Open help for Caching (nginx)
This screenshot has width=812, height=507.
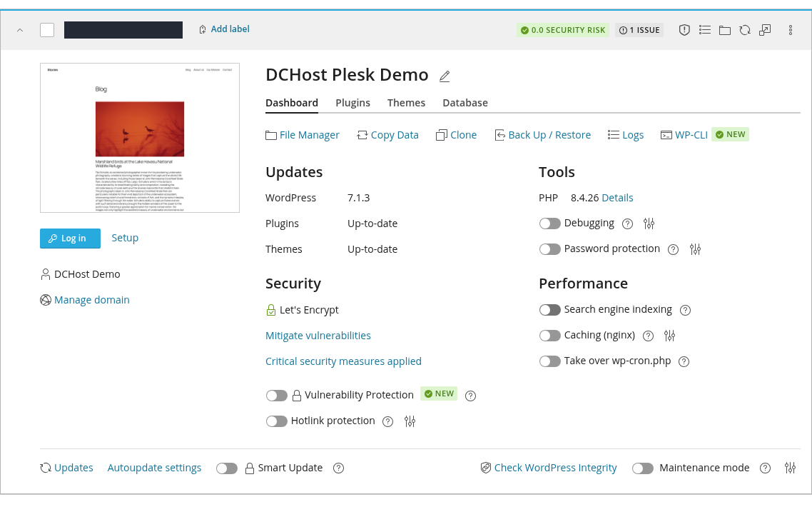[x=648, y=336]
